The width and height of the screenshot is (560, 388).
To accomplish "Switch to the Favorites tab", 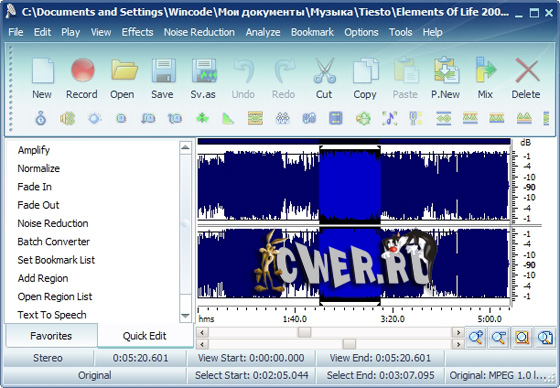I will point(51,336).
